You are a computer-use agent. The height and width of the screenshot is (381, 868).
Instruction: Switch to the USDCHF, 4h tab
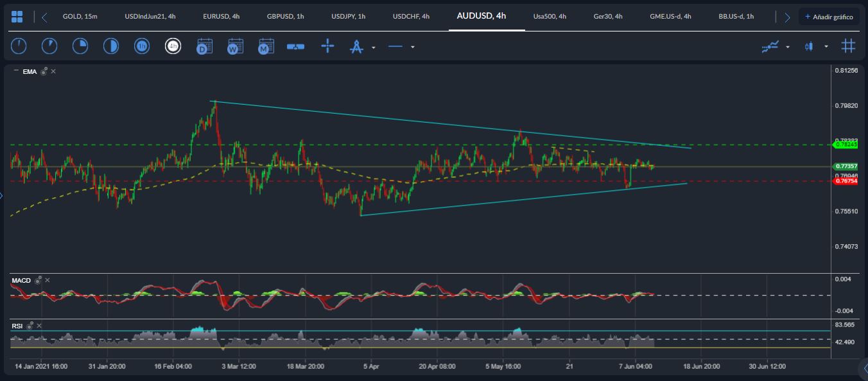(412, 17)
